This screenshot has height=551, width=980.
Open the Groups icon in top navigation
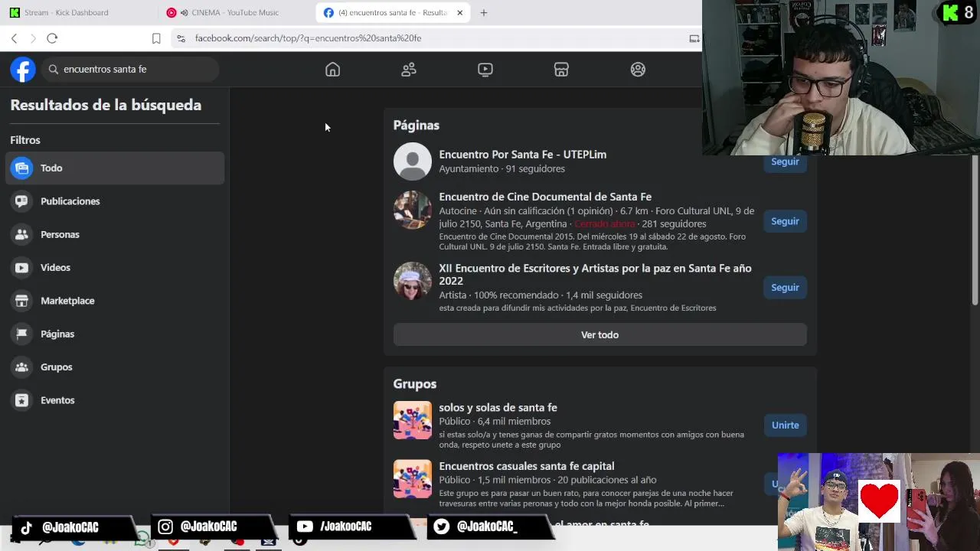[638, 70]
